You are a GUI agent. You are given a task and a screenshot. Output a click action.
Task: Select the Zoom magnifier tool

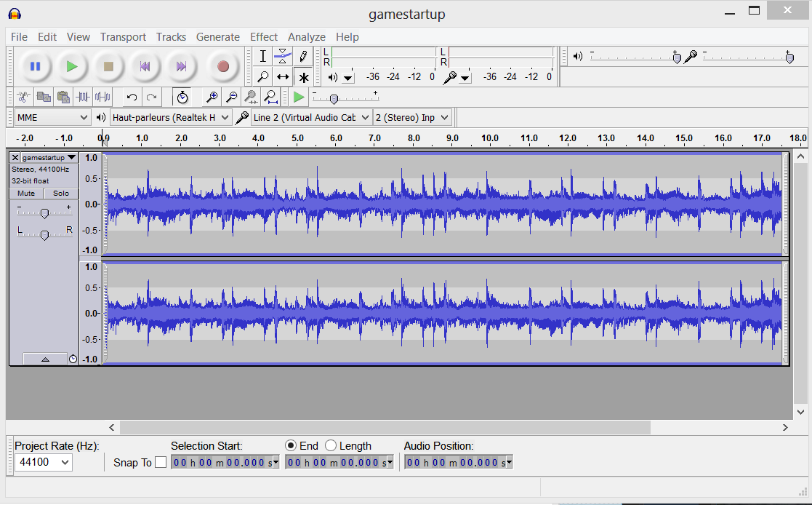point(263,77)
